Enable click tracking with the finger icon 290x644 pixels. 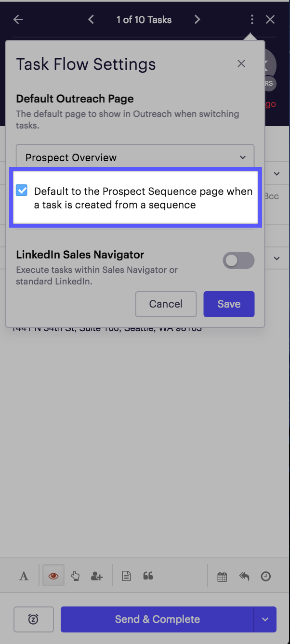click(x=75, y=576)
